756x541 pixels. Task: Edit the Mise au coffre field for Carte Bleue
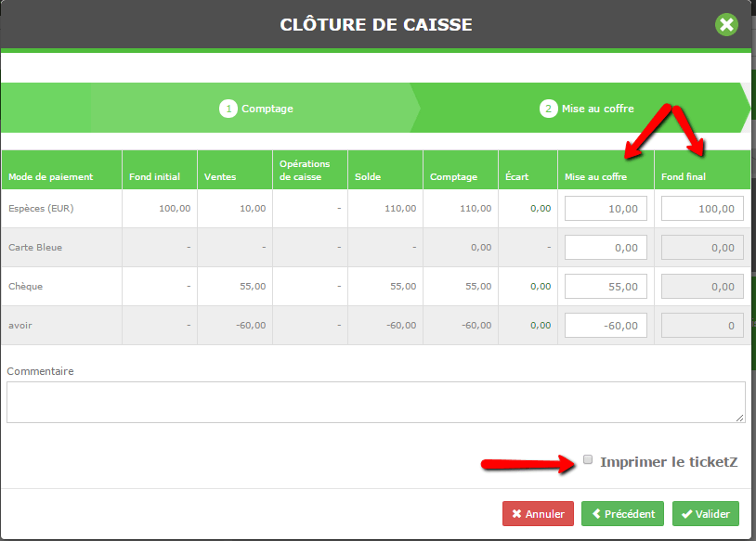pos(606,248)
